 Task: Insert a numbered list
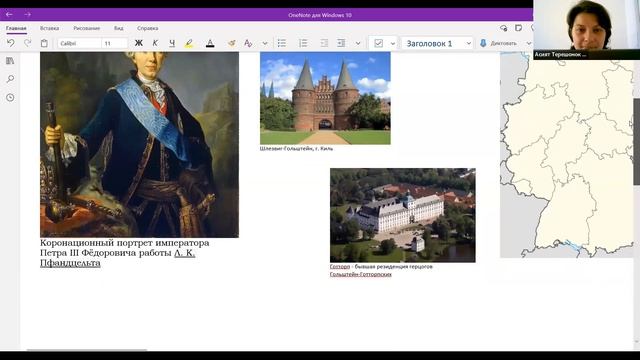303,43
